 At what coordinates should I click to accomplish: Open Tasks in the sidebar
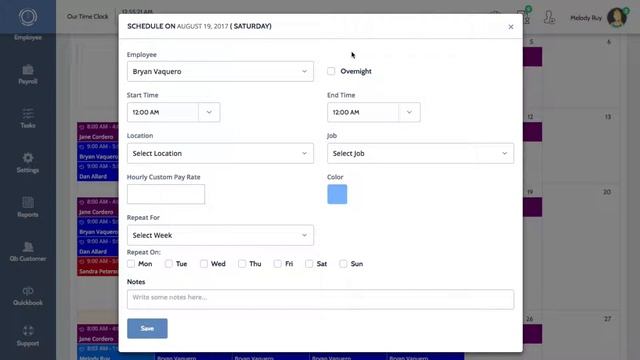pyautogui.click(x=28, y=119)
